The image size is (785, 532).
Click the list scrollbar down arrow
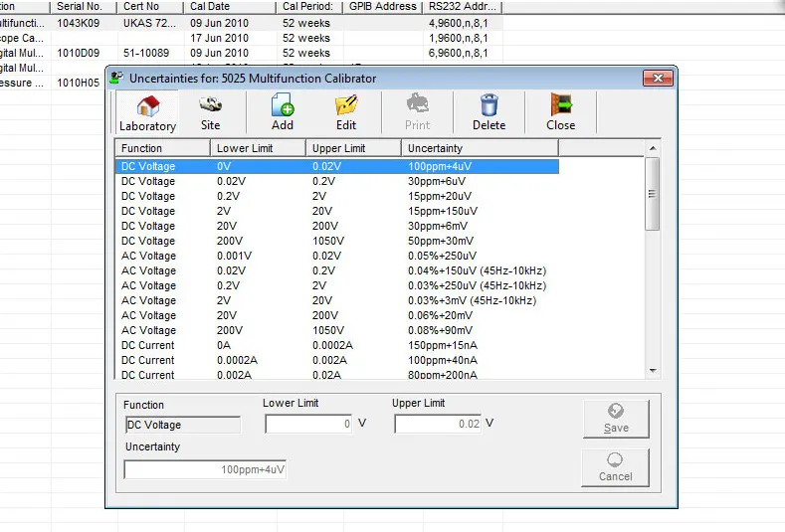pos(653,371)
